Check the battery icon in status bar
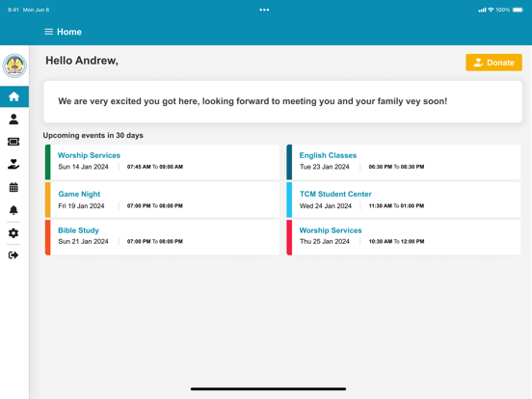This screenshot has width=532, height=399. [518, 10]
